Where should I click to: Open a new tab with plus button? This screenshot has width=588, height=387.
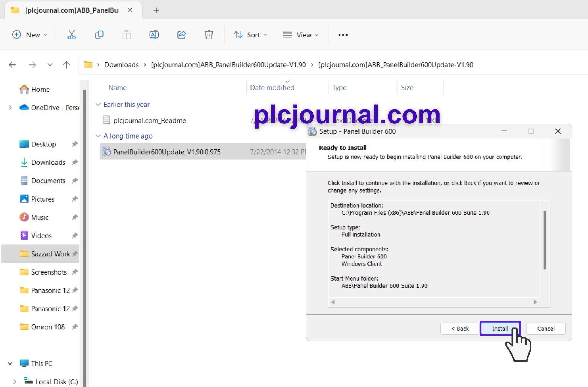(x=156, y=10)
